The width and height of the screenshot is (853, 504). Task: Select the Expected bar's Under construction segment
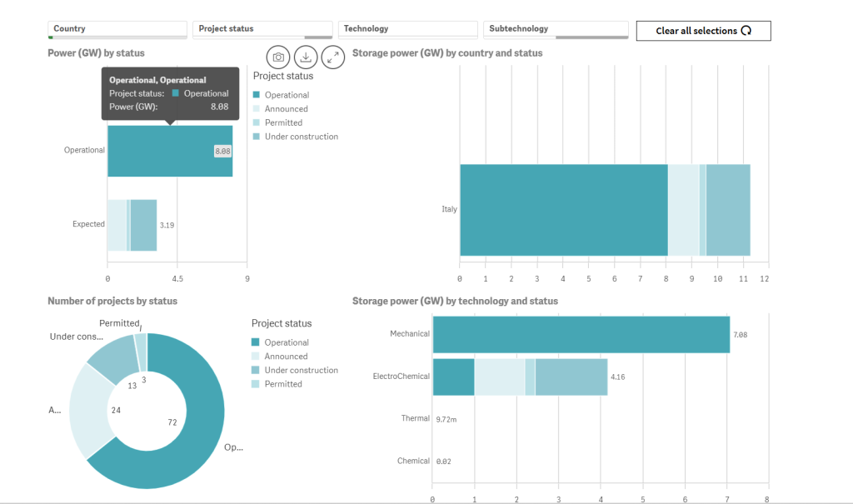(x=144, y=225)
